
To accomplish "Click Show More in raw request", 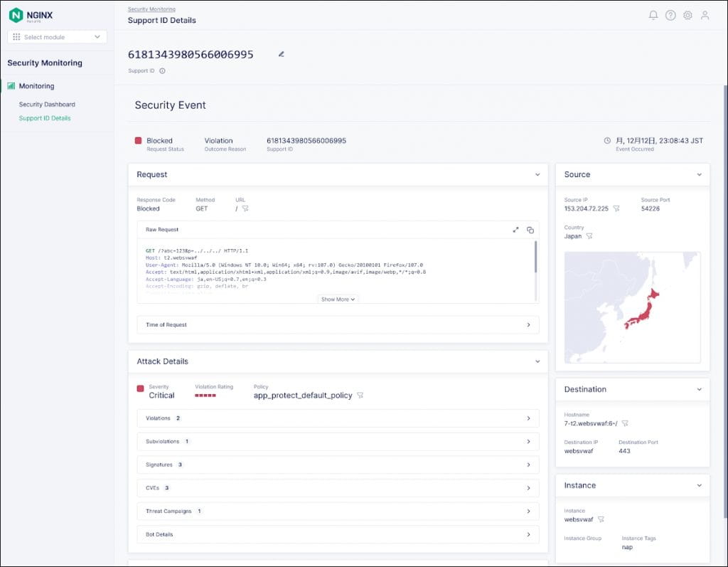I will coord(338,300).
